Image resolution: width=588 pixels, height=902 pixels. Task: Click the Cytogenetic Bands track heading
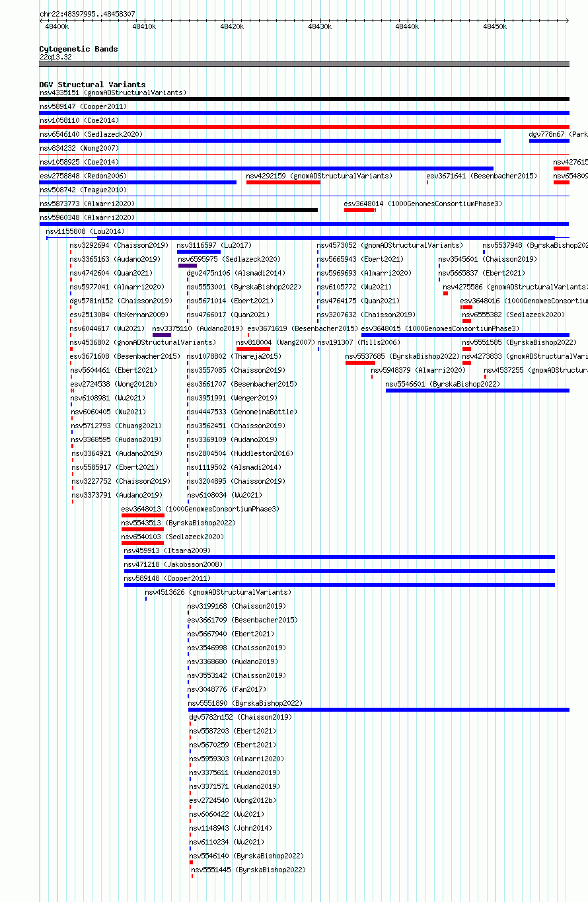click(79, 49)
